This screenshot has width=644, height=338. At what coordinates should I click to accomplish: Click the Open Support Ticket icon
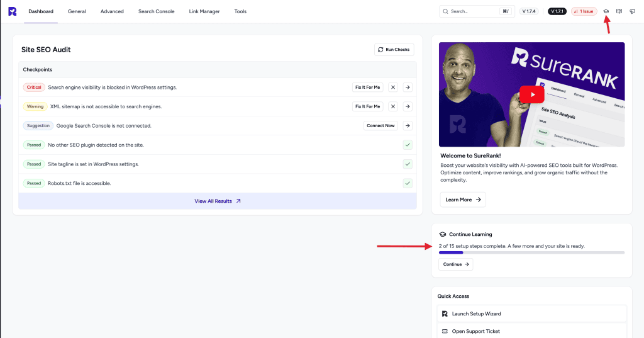(445, 332)
